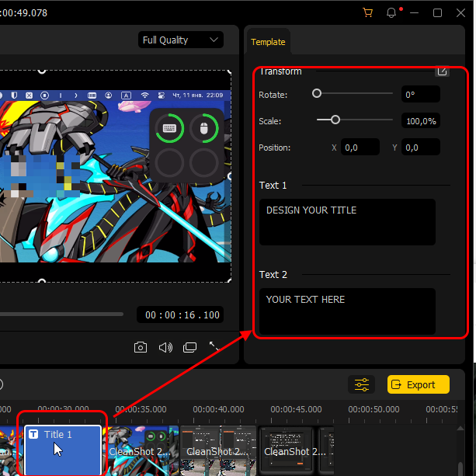Switch to the Template tab

pyautogui.click(x=268, y=42)
